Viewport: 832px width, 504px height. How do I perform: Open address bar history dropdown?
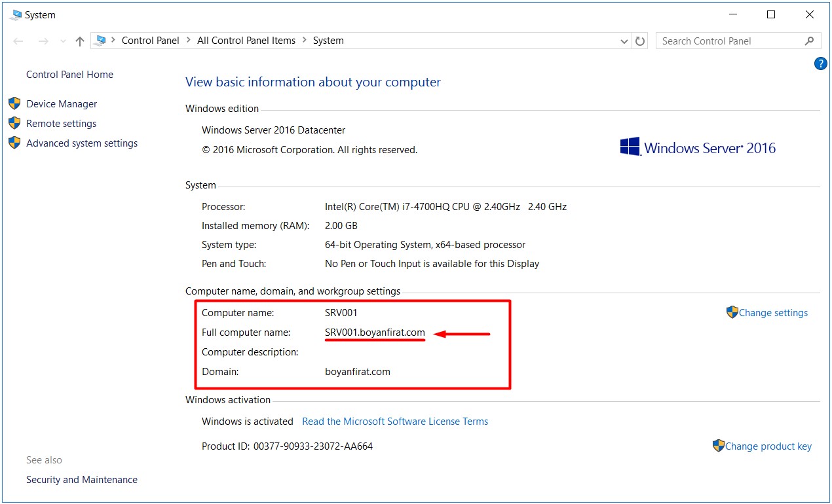[624, 41]
